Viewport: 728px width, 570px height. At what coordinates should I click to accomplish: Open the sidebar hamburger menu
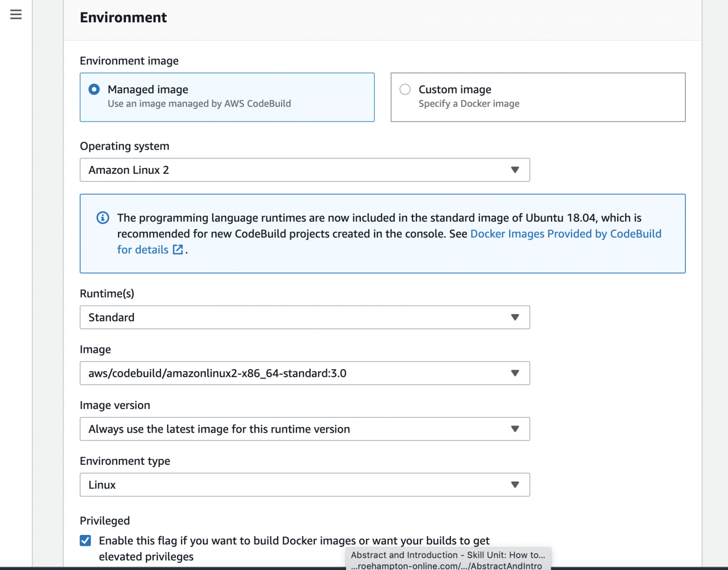[16, 15]
